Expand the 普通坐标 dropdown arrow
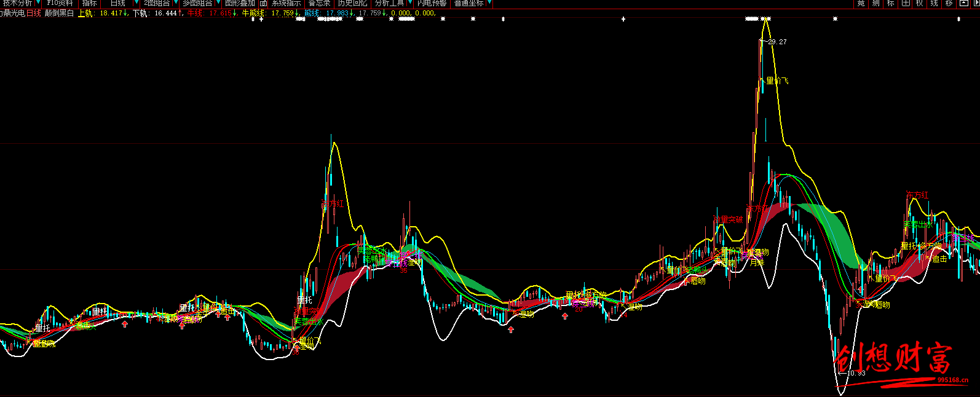 pyautogui.click(x=489, y=3)
